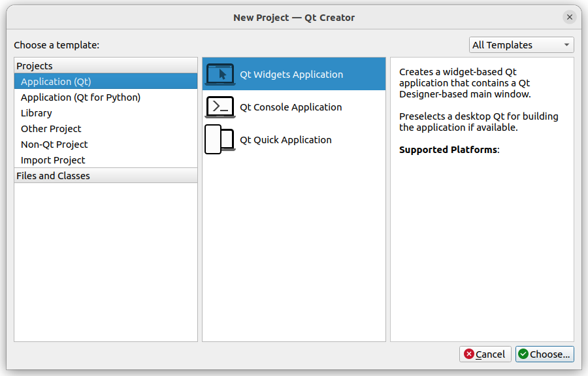
Task: Confirm template with the Choose button
Action: pyautogui.click(x=545, y=354)
